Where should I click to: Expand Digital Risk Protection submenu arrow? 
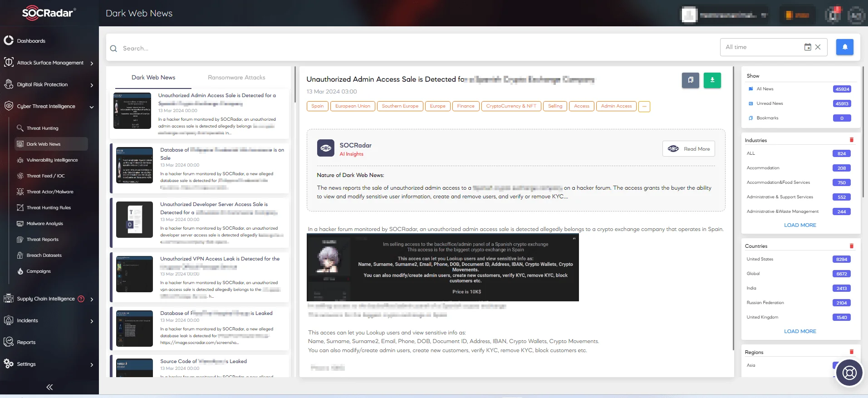point(92,85)
